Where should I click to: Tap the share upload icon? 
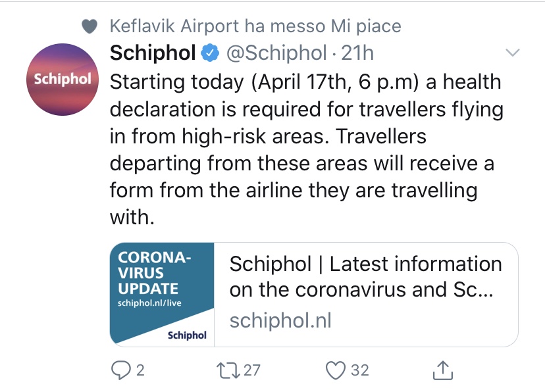click(x=442, y=370)
